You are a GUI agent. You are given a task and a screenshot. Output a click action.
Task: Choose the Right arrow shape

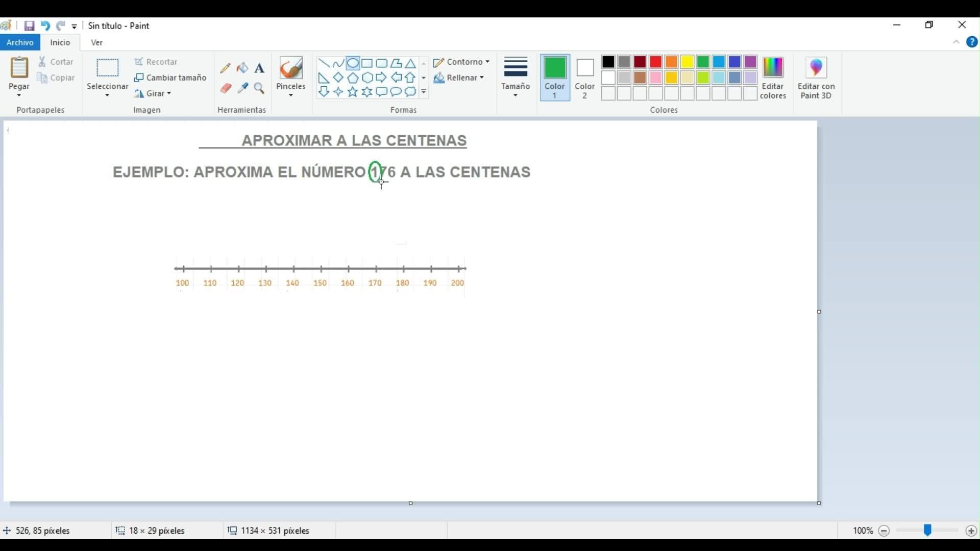click(x=381, y=78)
